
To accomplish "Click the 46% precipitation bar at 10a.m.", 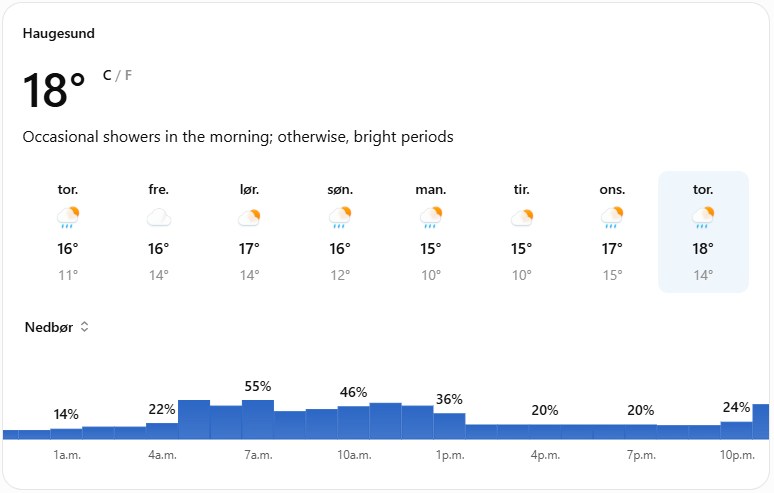I will click(x=353, y=422).
